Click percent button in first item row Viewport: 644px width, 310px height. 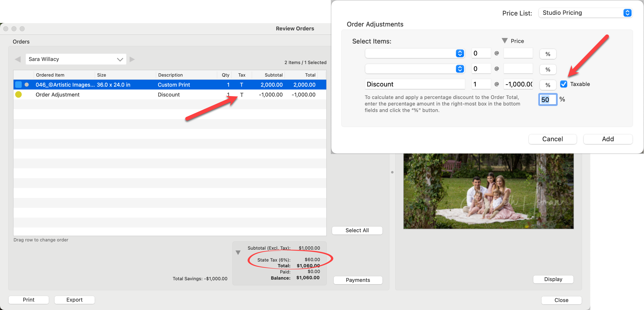pos(547,54)
